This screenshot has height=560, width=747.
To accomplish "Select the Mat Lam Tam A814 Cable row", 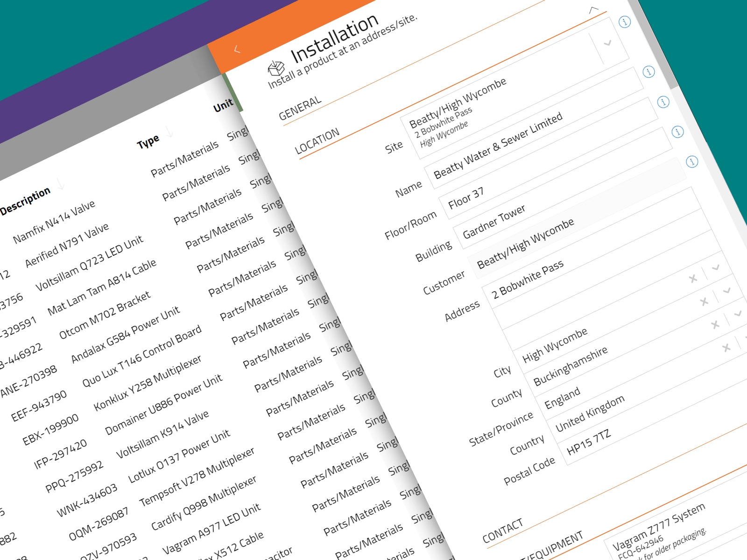I will click(x=102, y=287).
